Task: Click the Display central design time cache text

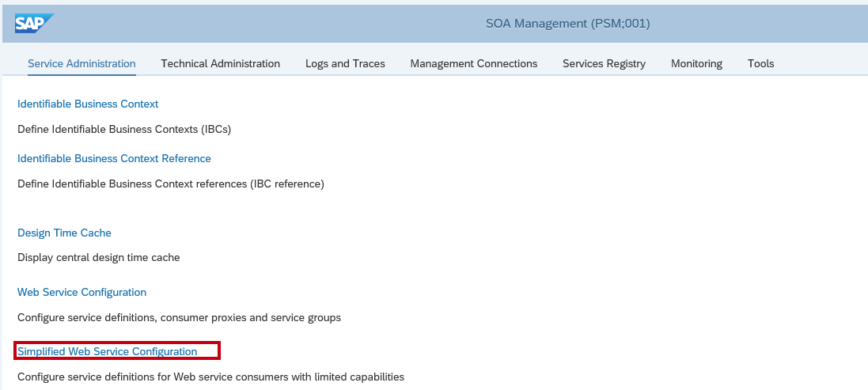Action: pyautogui.click(x=98, y=257)
